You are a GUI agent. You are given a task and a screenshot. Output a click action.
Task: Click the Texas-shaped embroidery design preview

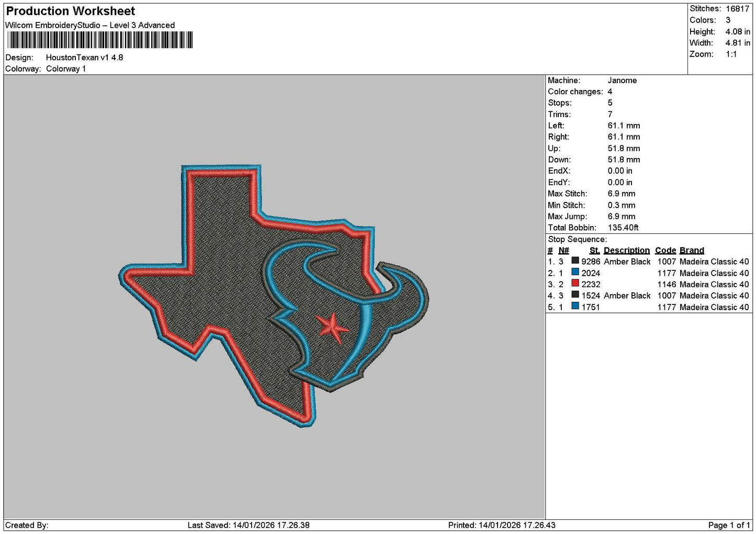tap(273, 296)
